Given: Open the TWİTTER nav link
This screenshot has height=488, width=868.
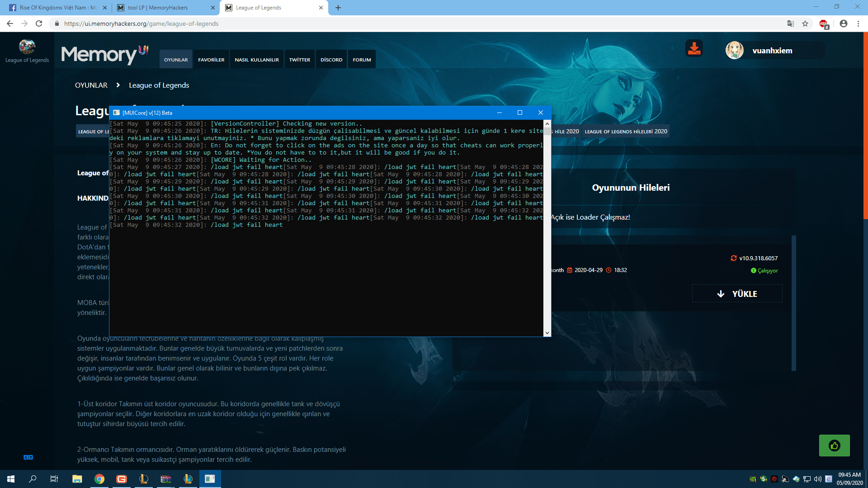Looking at the screenshot, I should coord(300,60).
